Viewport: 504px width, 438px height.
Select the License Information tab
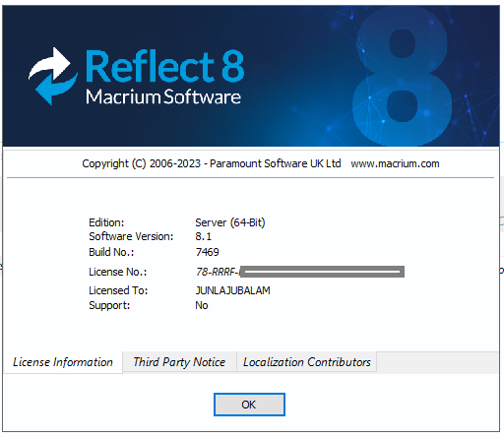63,362
